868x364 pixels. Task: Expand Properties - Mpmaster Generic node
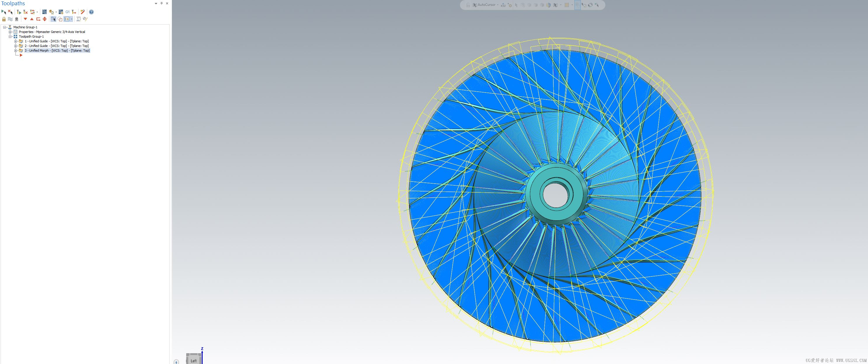coord(10,32)
